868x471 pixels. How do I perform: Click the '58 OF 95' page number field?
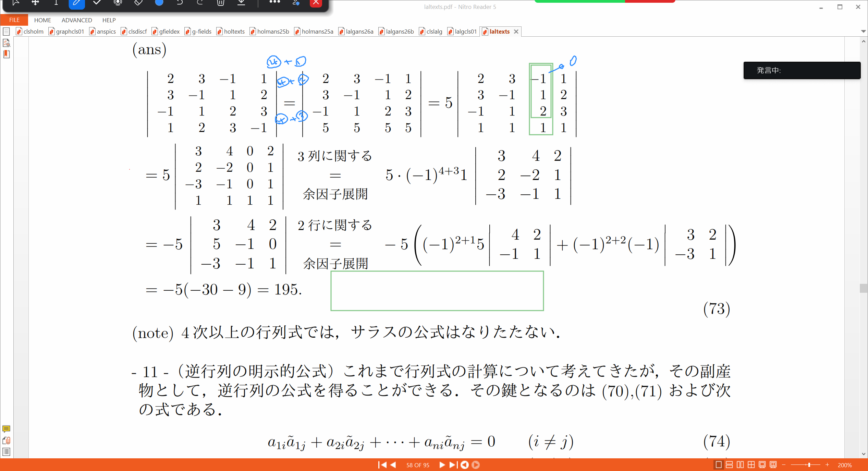click(x=418, y=465)
